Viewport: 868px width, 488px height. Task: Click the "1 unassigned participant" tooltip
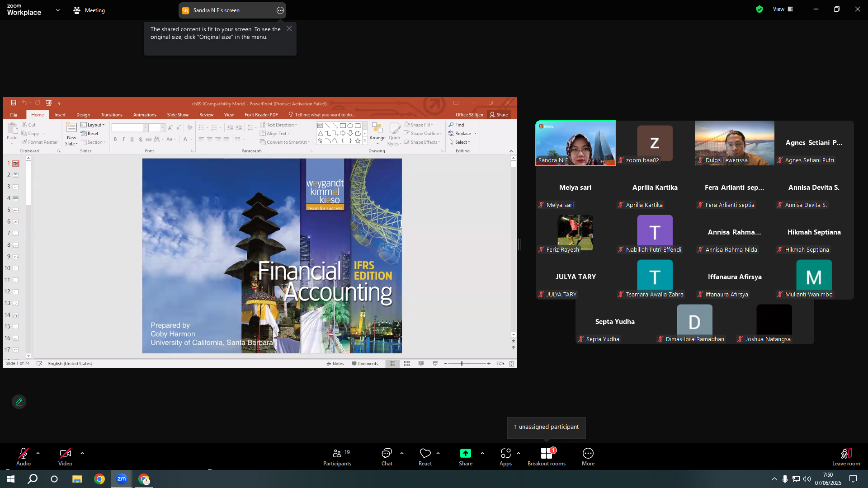tap(547, 427)
